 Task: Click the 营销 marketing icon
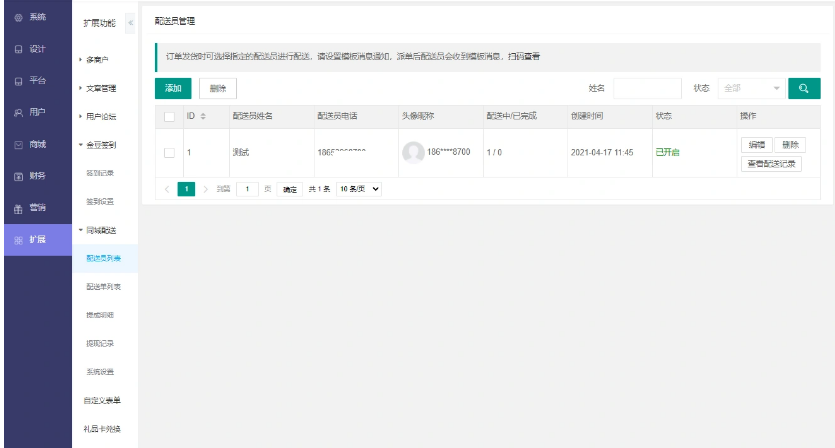[20, 208]
